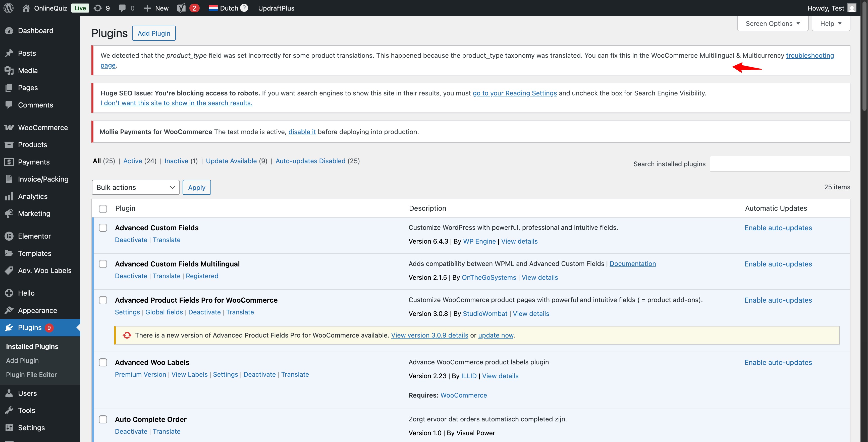868x442 pixels.
Task: Click the Add Plugin button beside title
Action: pos(154,33)
